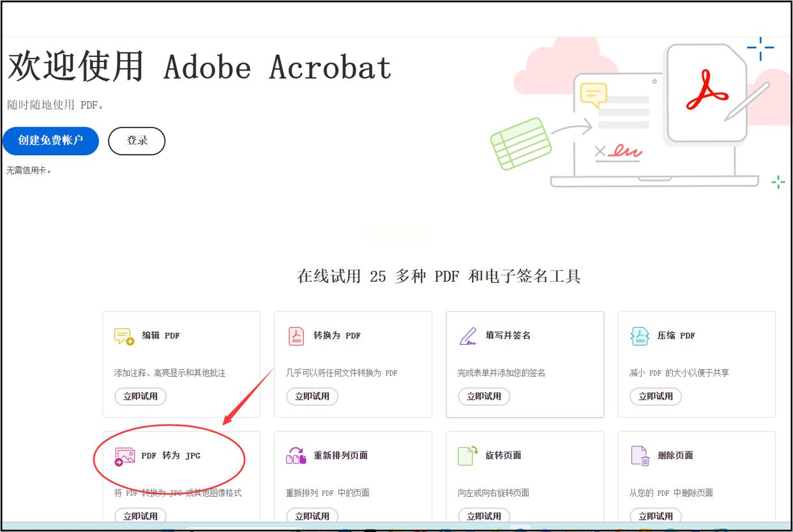Click 立即试用 under 压缩 PDF

656,396
